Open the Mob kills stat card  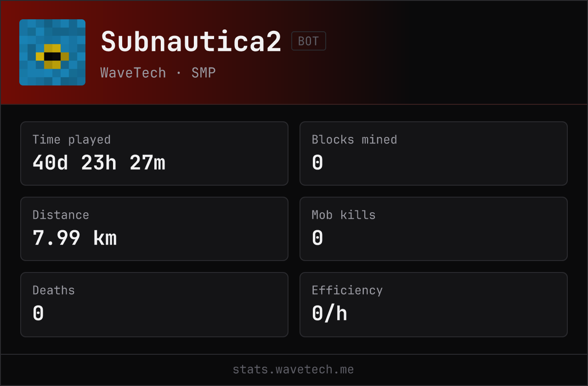pyautogui.click(x=434, y=229)
